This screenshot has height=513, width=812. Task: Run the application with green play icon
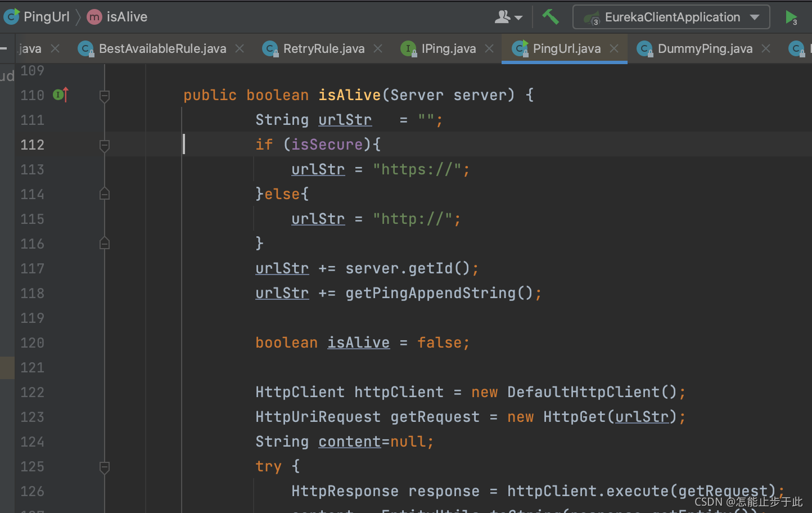coord(791,17)
